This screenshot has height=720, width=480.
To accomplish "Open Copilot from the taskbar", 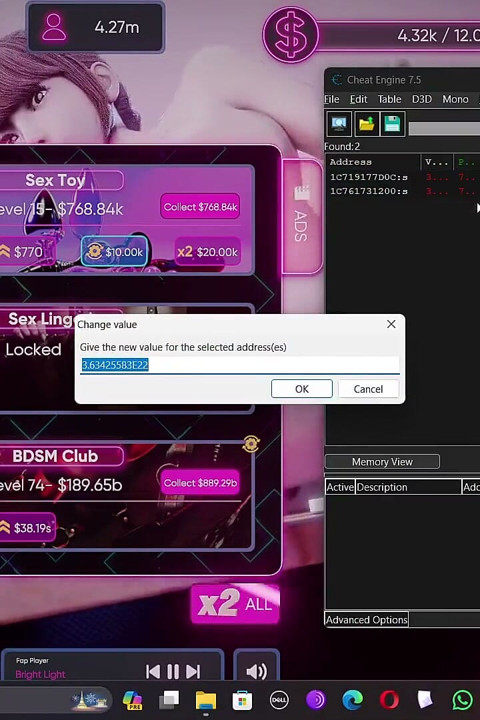I will click(x=132, y=700).
